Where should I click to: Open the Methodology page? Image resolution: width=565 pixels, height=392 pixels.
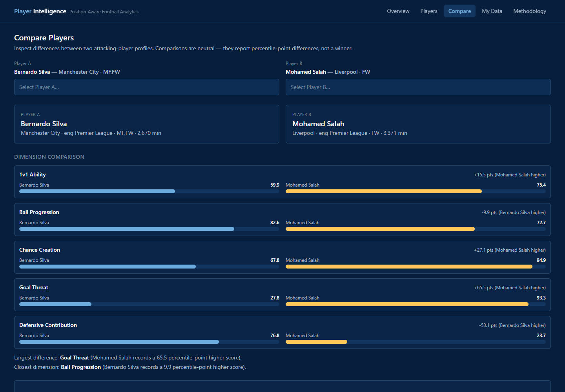point(530,11)
